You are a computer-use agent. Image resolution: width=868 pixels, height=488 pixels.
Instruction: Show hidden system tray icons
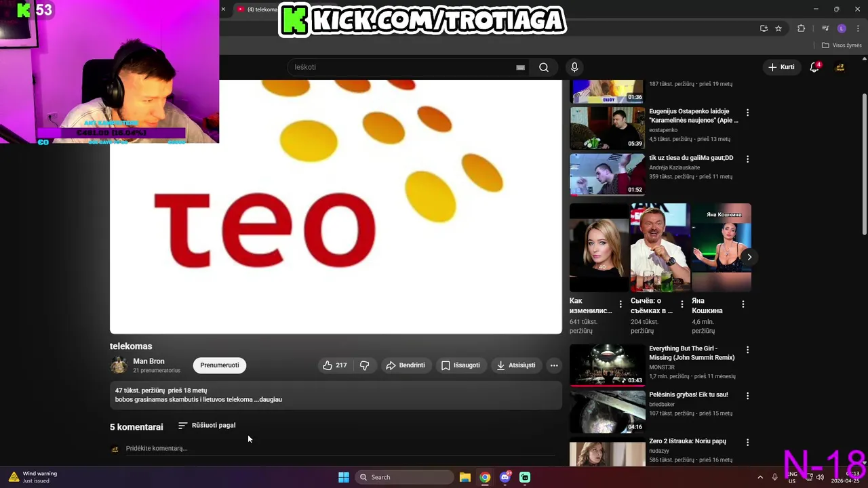(x=759, y=477)
